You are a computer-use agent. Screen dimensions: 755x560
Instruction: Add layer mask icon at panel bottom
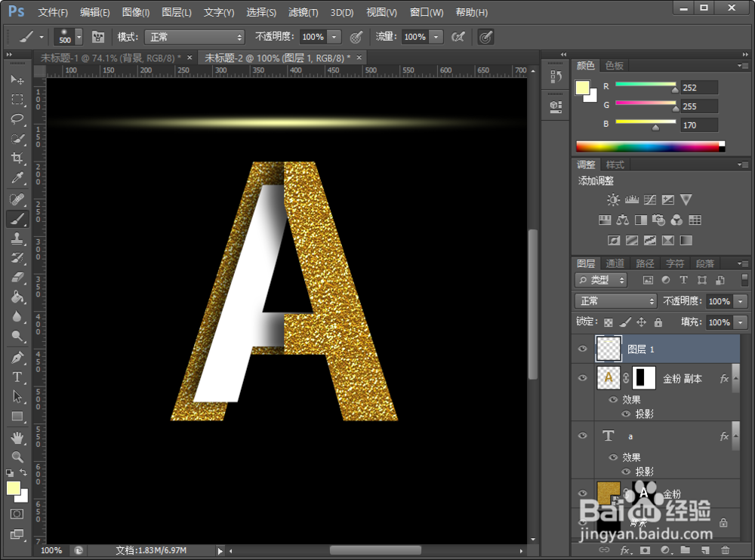(646, 550)
